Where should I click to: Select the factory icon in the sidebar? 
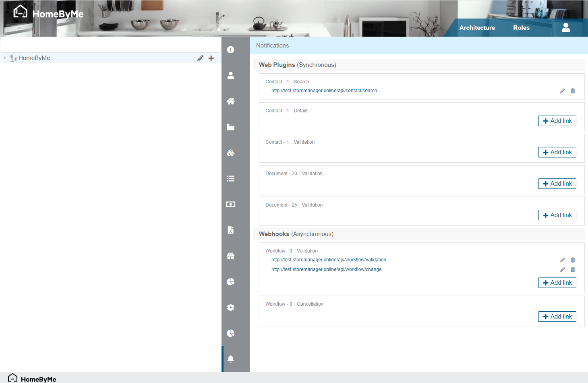click(231, 127)
